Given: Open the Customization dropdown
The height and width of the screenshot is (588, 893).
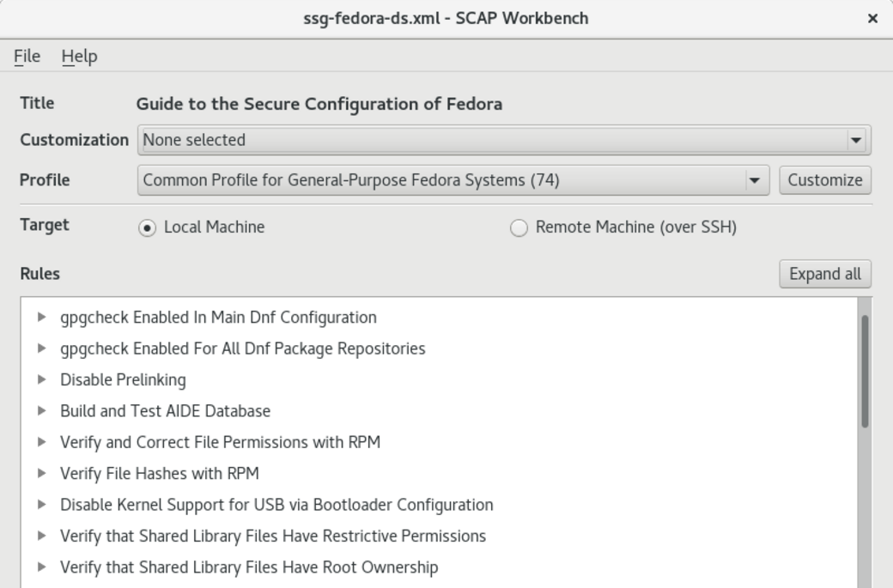Looking at the screenshot, I should [504, 140].
